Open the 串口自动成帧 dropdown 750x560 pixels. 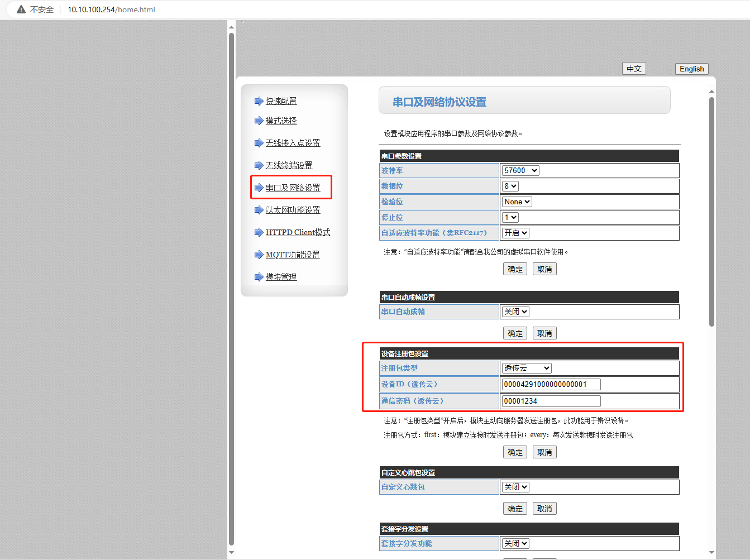(x=515, y=312)
